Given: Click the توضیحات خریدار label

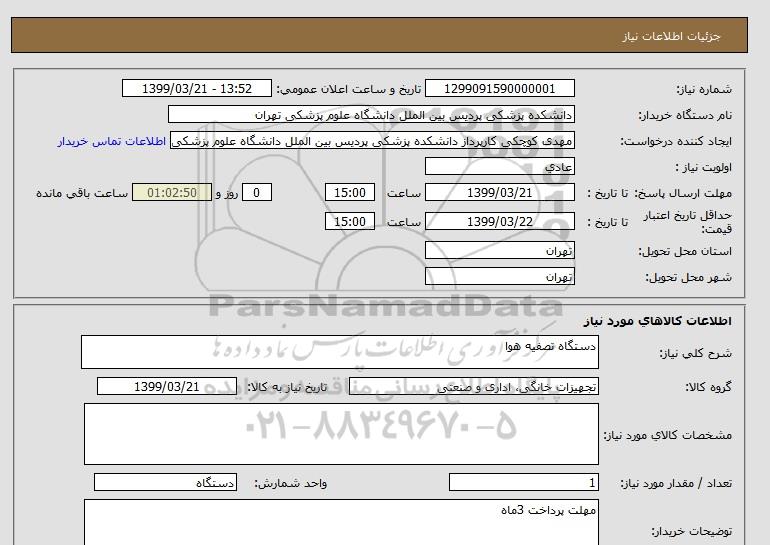Looking at the screenshot, I should click(691, 531).
